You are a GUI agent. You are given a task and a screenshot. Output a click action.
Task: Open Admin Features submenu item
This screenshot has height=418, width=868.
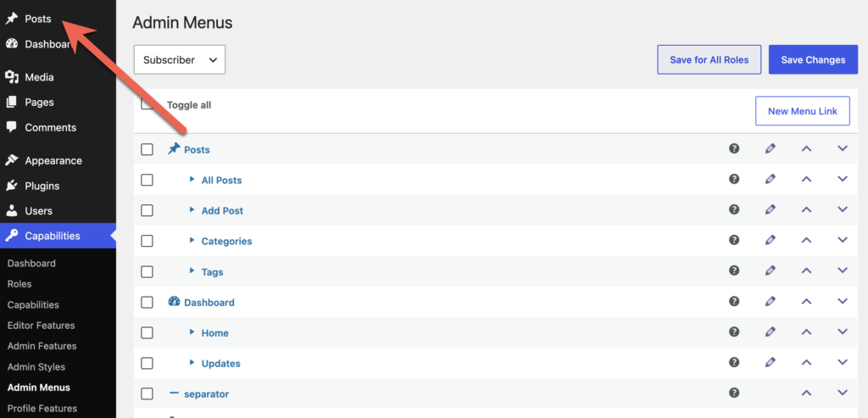42,346
